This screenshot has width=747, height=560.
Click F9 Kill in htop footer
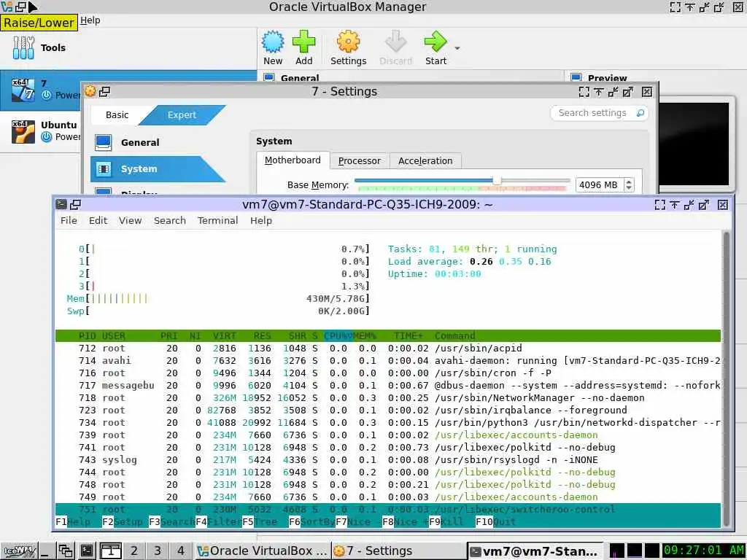click(446, 522)
